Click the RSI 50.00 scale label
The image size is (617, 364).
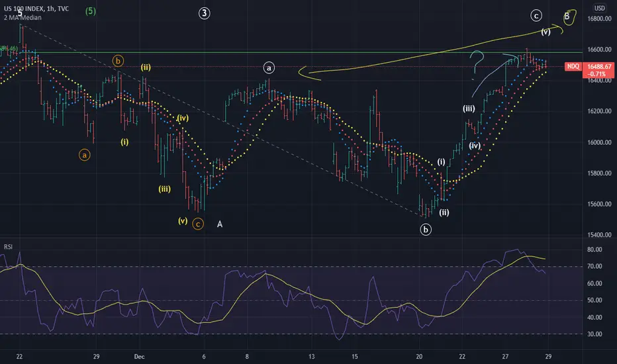pyautogui.click(x=594, y=300)
